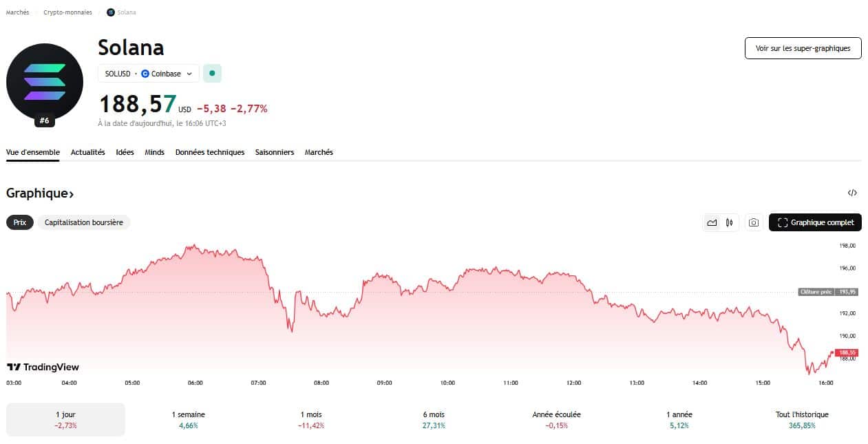868x444 pixels.
Task: Switch to Données techniques tab
Action: pos(210,152)
